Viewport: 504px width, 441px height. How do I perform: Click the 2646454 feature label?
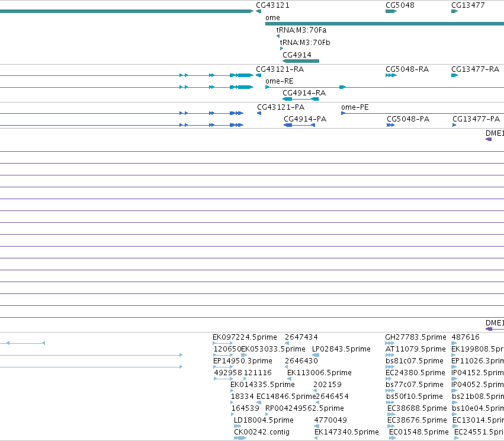332,397
